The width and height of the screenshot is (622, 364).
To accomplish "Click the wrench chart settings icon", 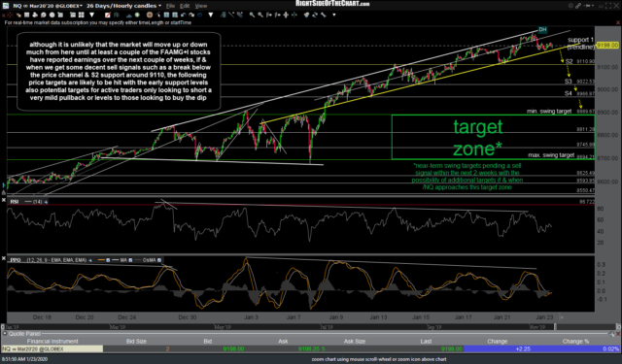I will pyautogui.click(x=323, y=16).
